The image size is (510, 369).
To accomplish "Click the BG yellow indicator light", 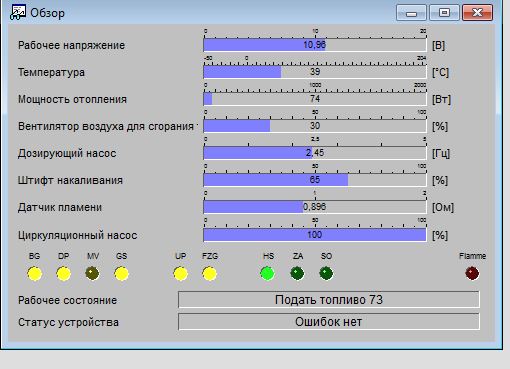I will point(35,274).
